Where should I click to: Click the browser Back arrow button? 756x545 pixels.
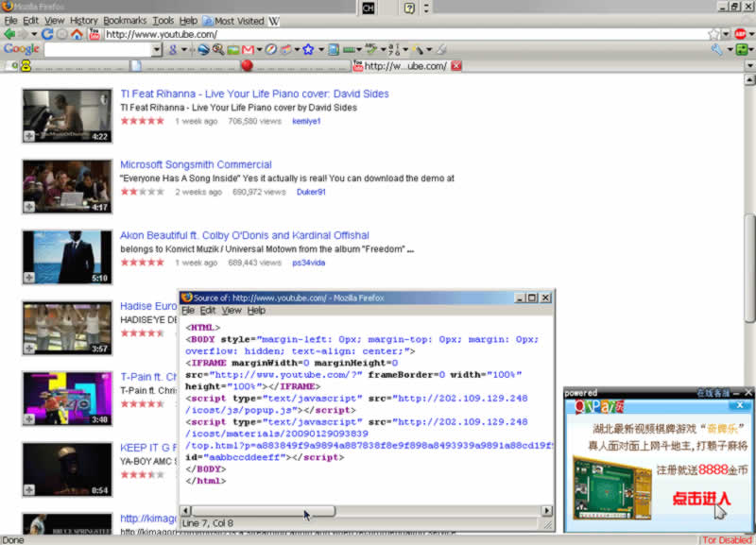click(x=9, y=34)
